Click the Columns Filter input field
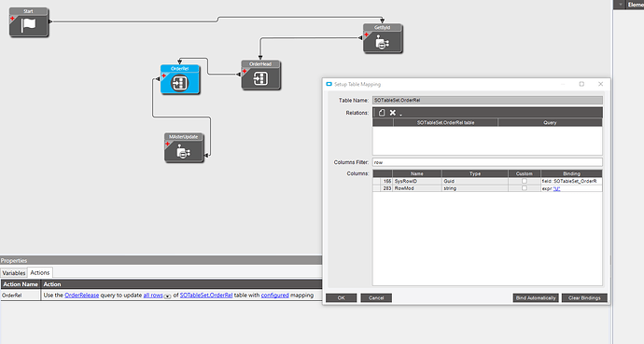This screenshot has height=344, width=644. (x=487, y=162)
